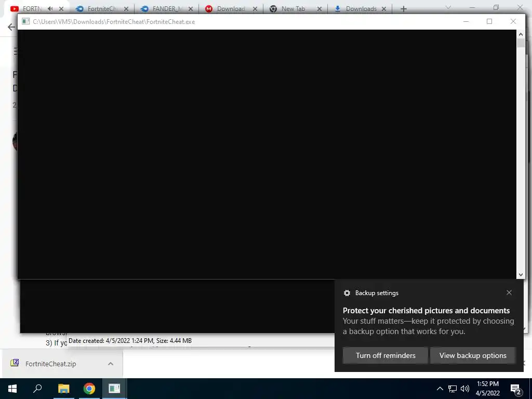The width and height of the screenshot is (532, 399).
Task: Switch to the YouTube FORTN browser tab
Action: point(32,9)
